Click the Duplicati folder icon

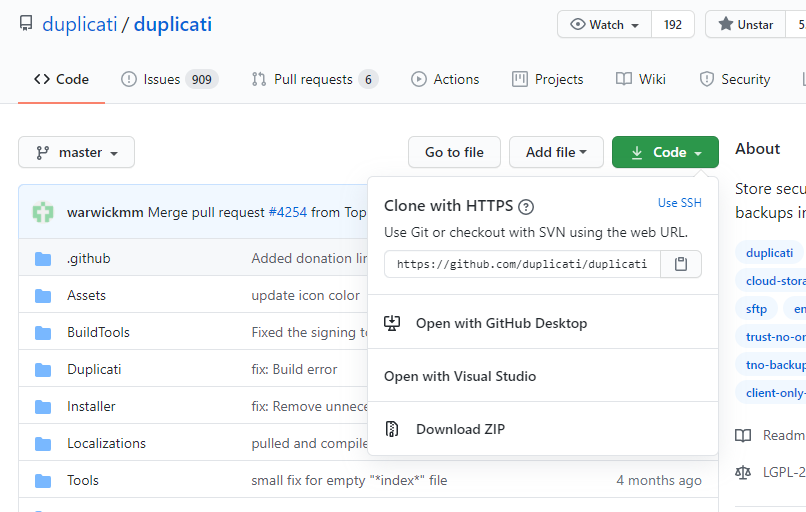[43, 370]
